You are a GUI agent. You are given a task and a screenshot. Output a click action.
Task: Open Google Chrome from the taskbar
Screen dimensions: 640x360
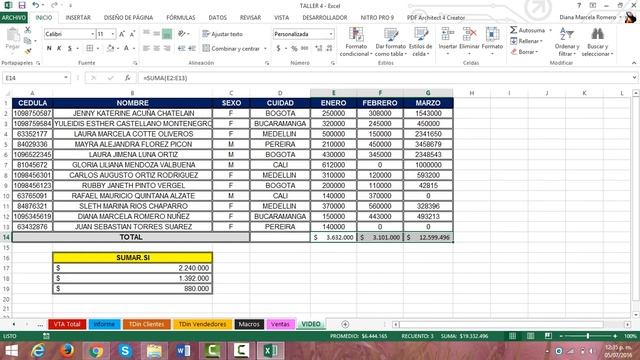tap(96, 351)
